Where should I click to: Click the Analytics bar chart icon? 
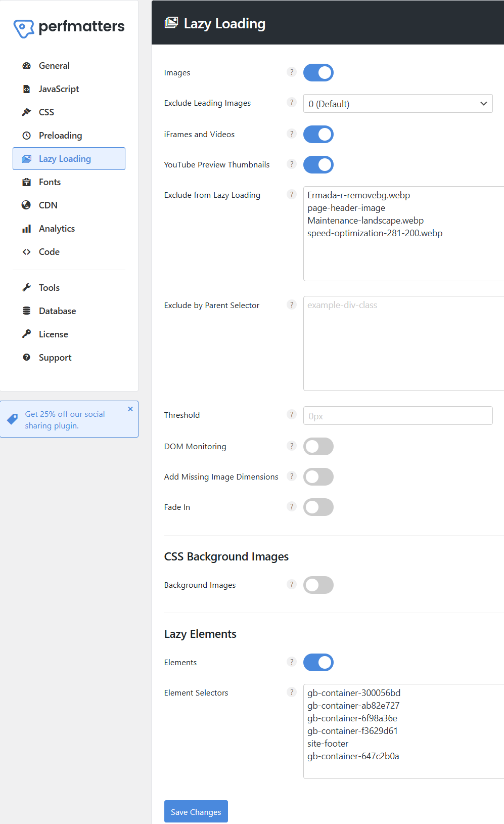(x=27, y=229)
